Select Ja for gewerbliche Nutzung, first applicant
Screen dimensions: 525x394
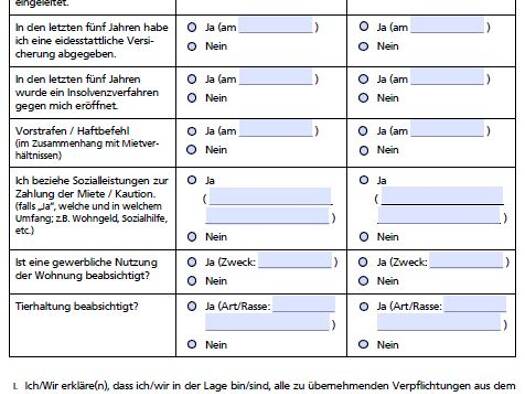[x=192, y=262]
